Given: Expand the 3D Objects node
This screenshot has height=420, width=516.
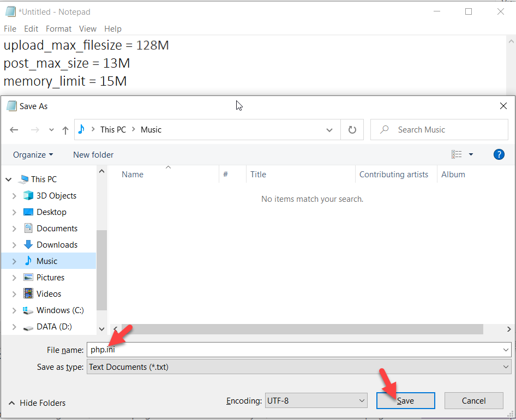Looking at the screenshot, I should coord(14,196).
